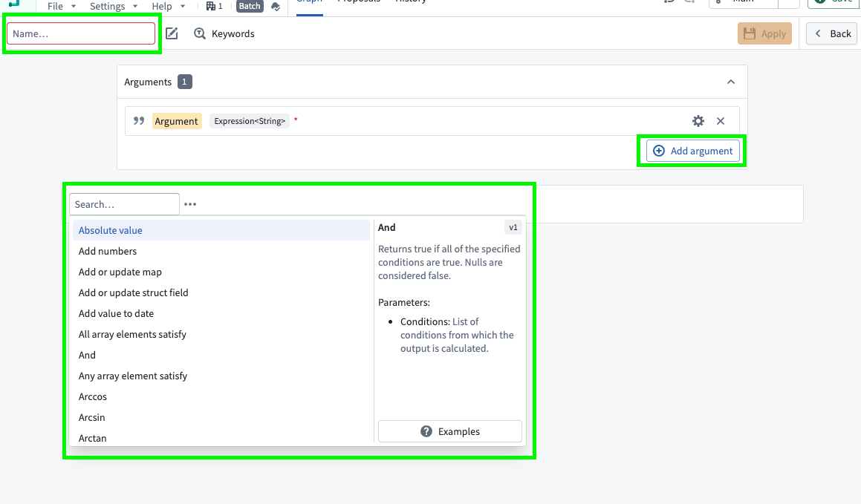Switch to the Proposals tab
The height and width of the screenshot is (504, 861).
(359, 3)
